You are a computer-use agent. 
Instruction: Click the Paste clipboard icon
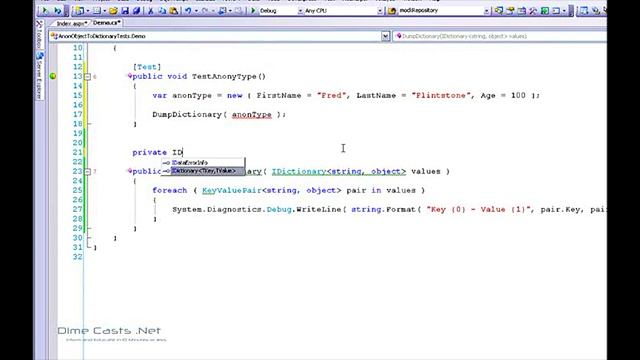174,11
